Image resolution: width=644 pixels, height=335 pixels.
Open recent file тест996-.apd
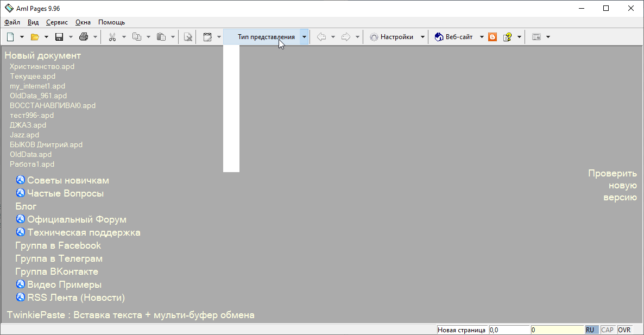31,115
